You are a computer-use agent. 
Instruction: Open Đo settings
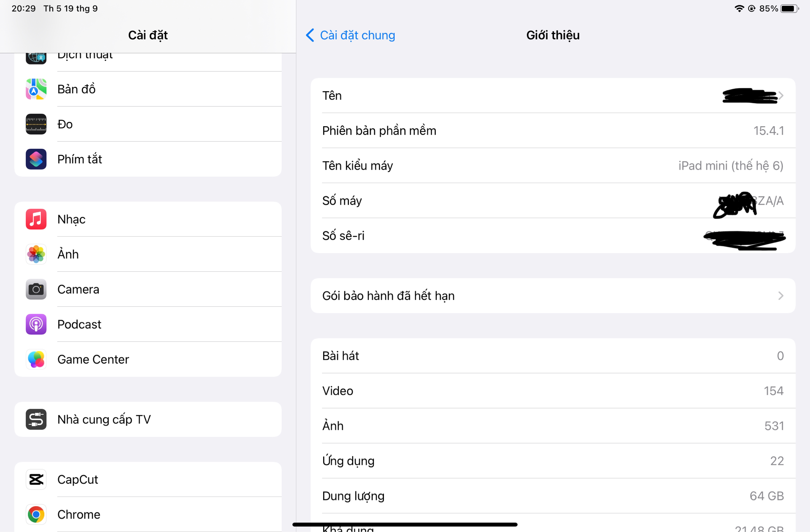coord(148,124)
